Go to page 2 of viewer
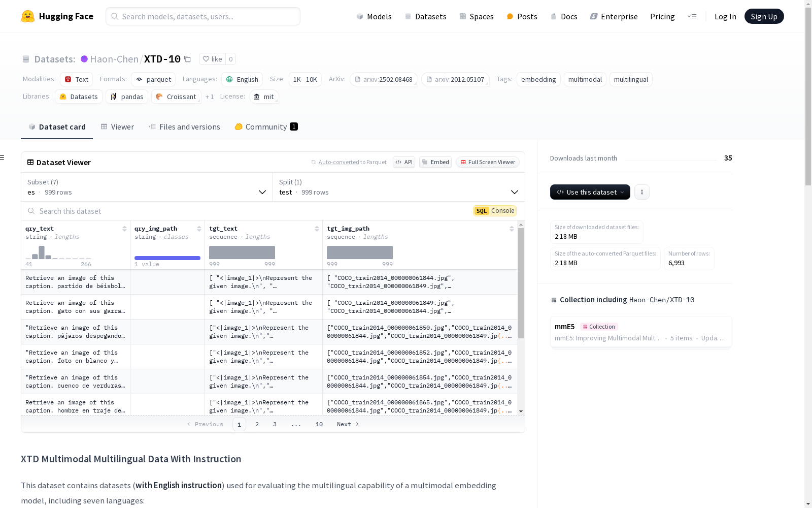812x508 pixels. click(257, 424)
